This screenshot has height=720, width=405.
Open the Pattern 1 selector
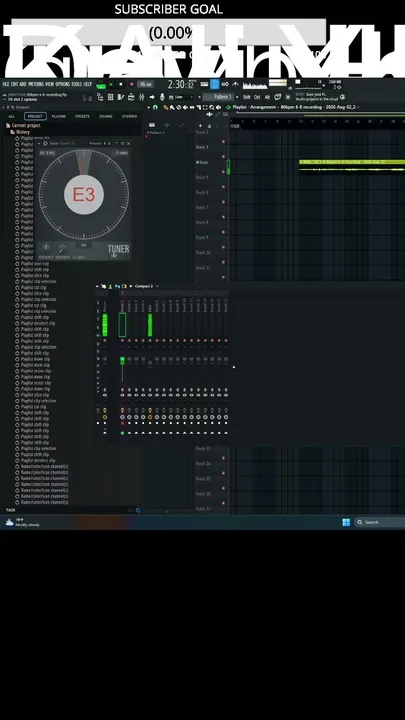pos(219,97)
